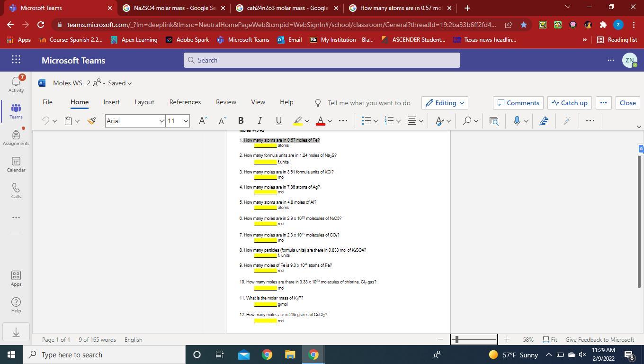Click the zoom slider in status bar
The width and height of the screenshot is (644, 364).
pos(474,339)
